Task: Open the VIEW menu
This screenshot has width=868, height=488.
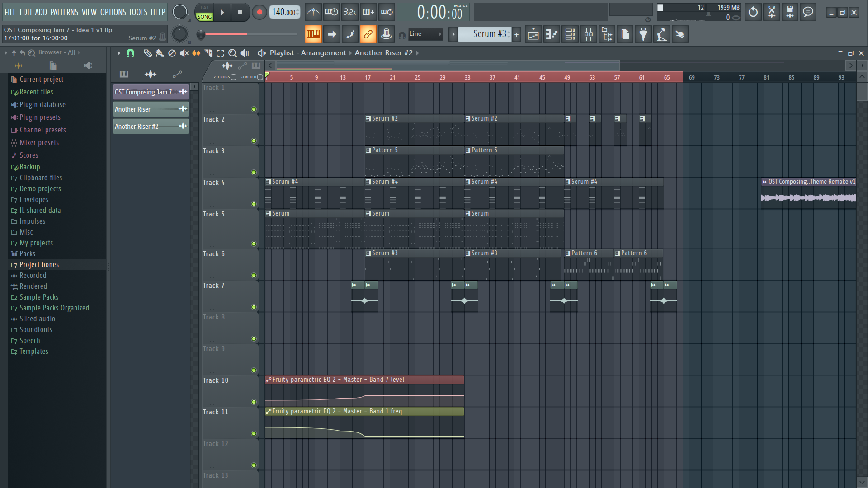Action: [89, 12]
